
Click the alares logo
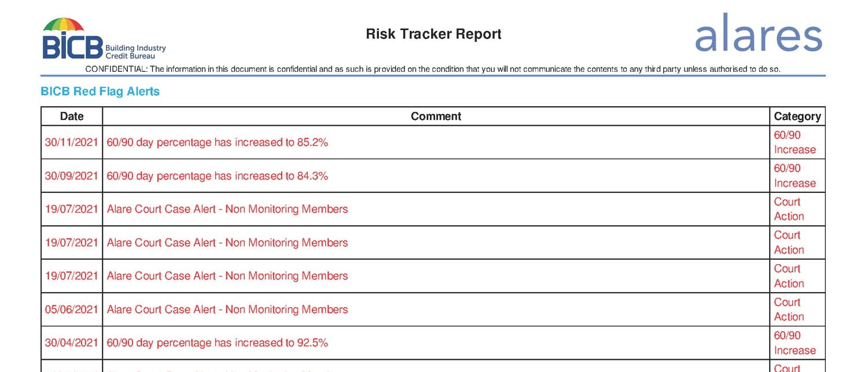[758, 34]
